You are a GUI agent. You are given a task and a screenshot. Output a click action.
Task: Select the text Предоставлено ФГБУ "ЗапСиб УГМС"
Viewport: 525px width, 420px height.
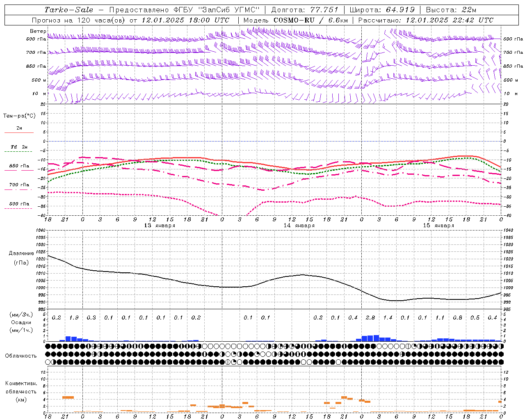tap(185, 10)
